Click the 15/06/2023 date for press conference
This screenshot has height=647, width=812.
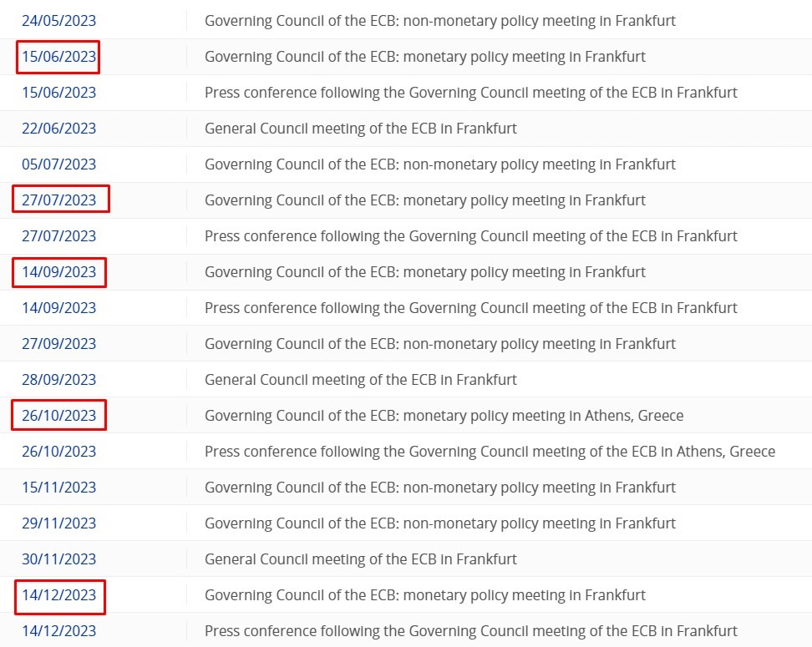click(58, 93)
